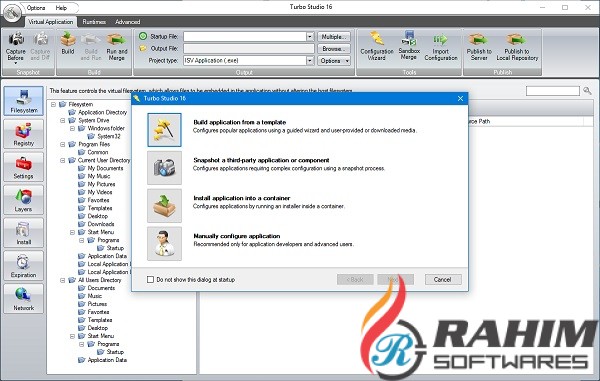
Task: Select Snapshot a third-party application icon
Action: pos(165,168)
